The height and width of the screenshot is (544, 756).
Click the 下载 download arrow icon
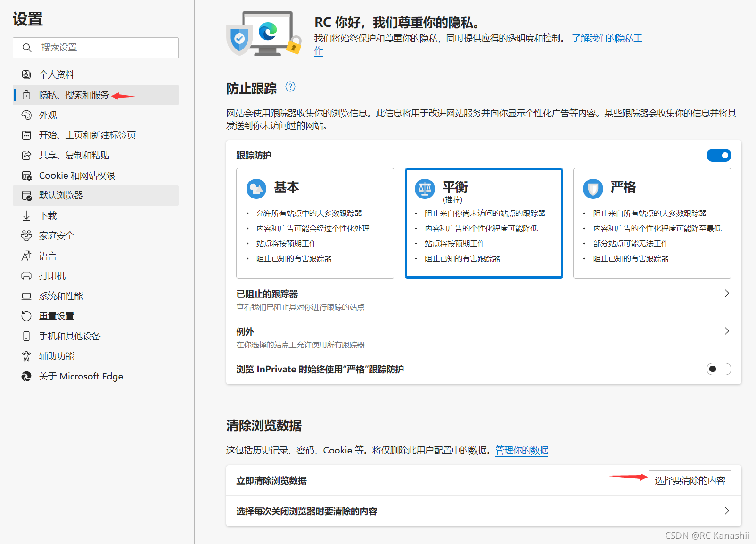pos(26,215)
